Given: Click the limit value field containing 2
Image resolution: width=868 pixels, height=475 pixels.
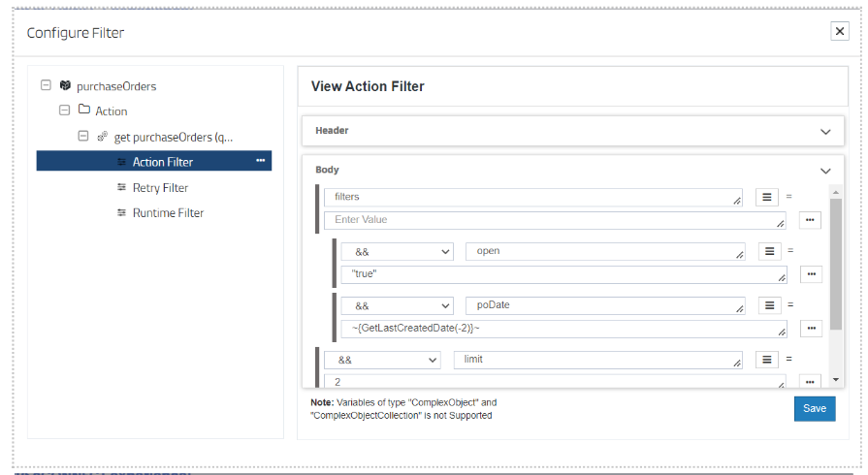Looking at the screenshot, I should [555, 381].
